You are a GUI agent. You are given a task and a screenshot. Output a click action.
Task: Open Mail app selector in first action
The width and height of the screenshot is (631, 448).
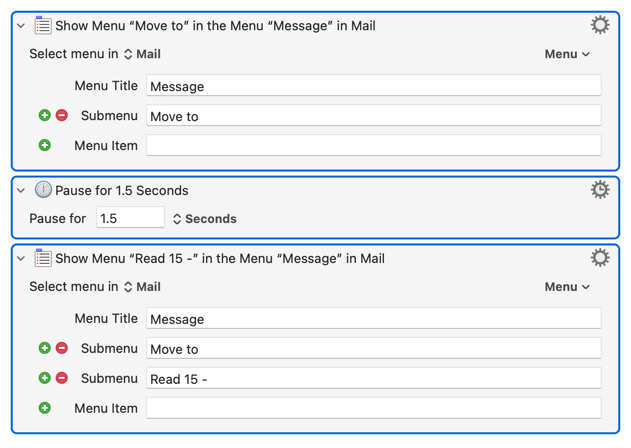142,54
